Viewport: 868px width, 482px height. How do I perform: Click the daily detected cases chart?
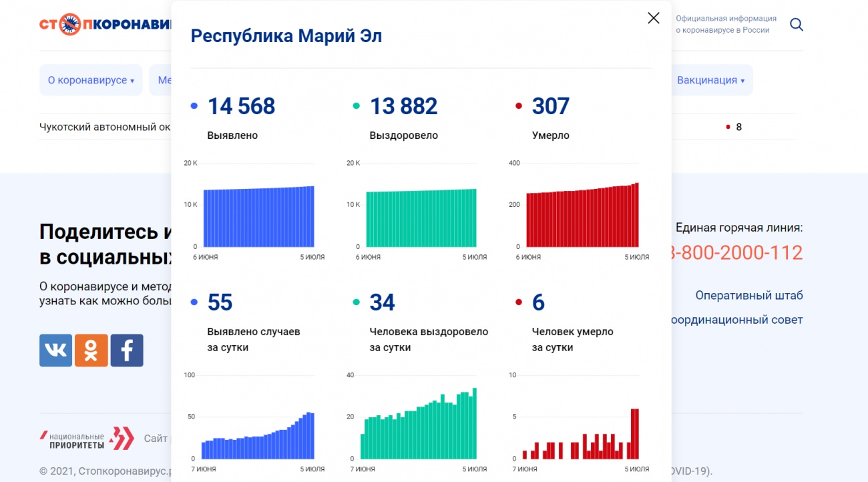pyautogui.click(x=258, y=434)
